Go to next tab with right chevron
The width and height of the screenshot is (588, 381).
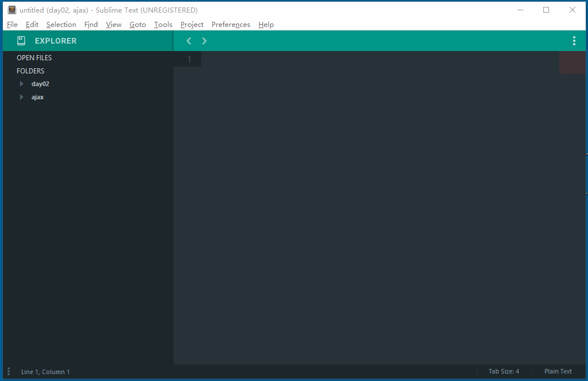[x=205, y=41]
